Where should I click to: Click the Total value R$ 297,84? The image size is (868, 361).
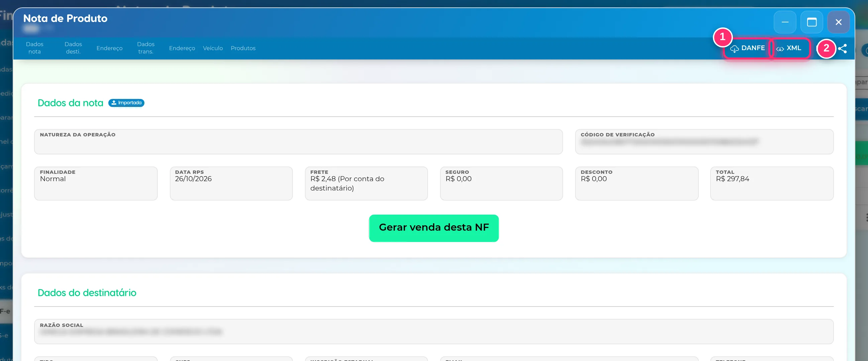(732, 179)
